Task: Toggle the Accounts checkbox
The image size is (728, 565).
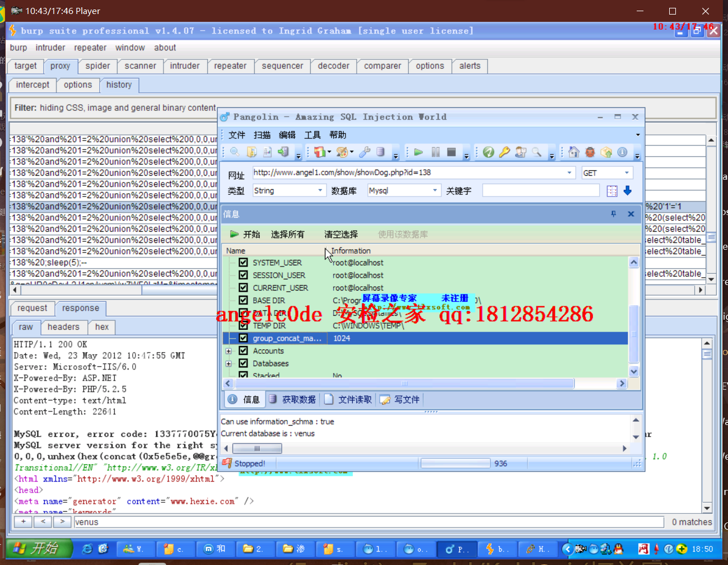Action: click(243, 351)
